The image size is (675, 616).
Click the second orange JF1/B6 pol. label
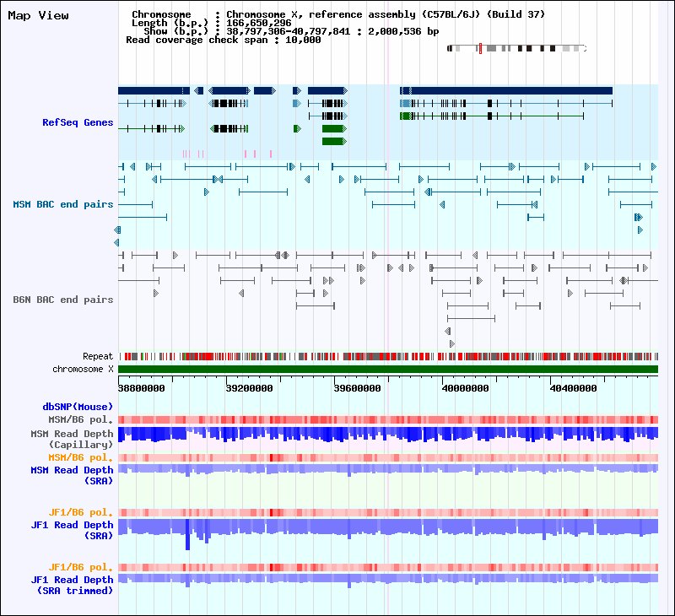tap(80, 567)
